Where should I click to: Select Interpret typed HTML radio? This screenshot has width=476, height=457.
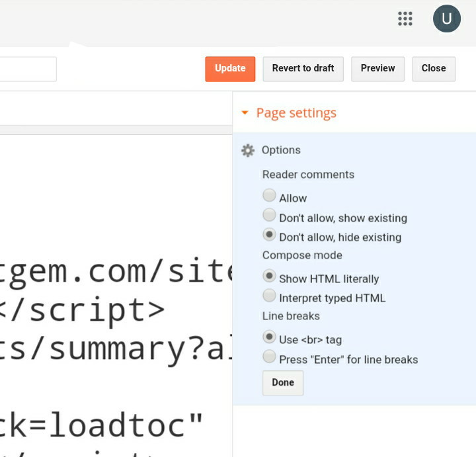pyautogui.click(x=269, y=296)
